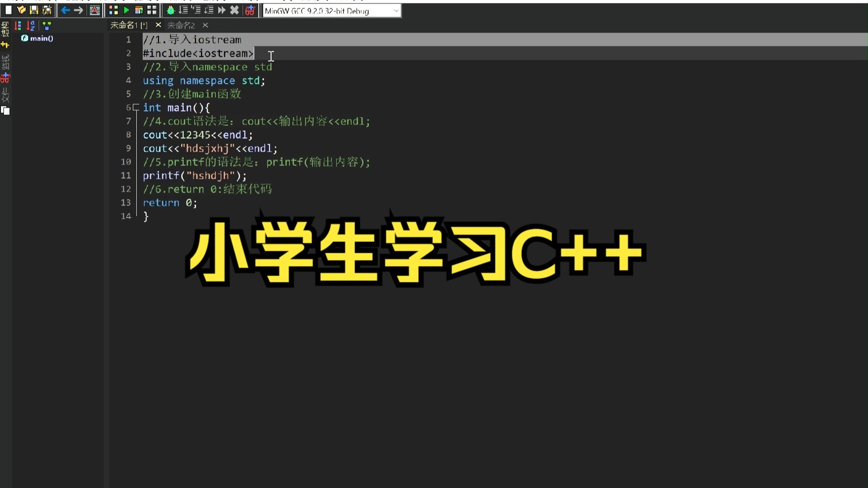The height and width of the screenshot is (488, 868).
Task: Sort structure view alphabetically
Action: pos(31,26)
